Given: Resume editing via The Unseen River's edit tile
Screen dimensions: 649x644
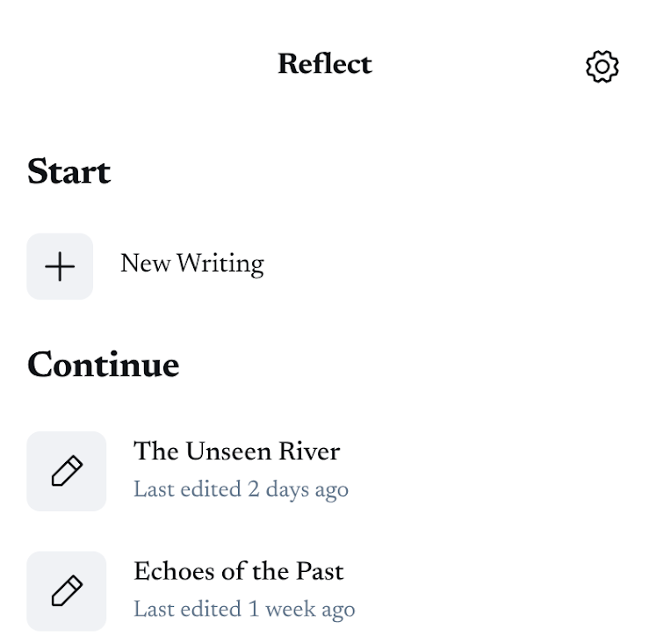Looking at the screenshot, I should click(x=67, y=471).
